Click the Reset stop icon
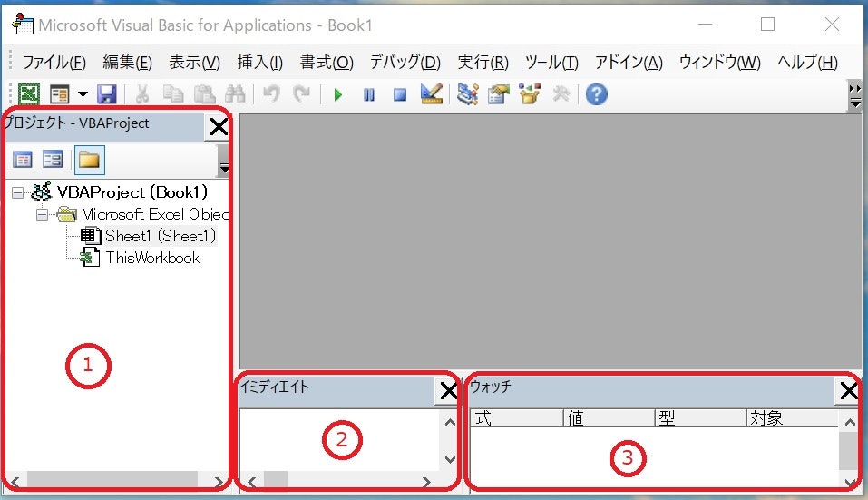The height and width of the screenshot is (500, 868). [400, 94]
